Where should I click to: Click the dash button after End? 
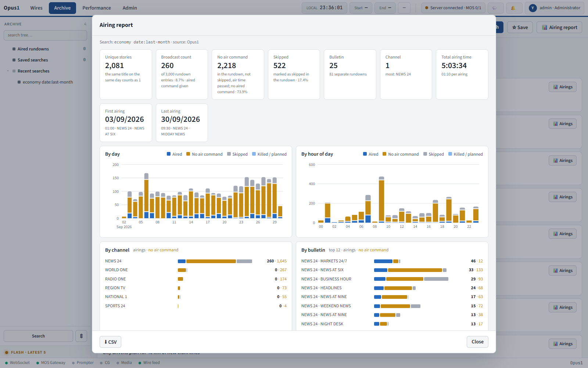(x=404, y=8)
